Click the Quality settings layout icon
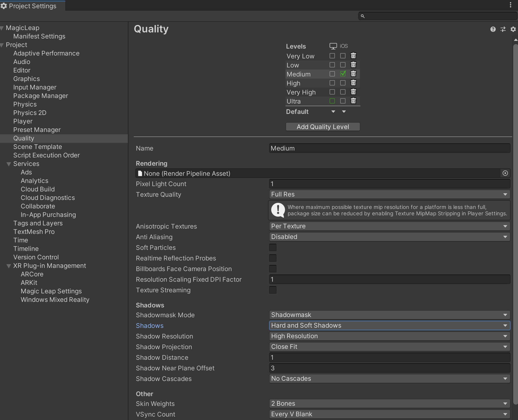The image size is (518, 420). 503,29
